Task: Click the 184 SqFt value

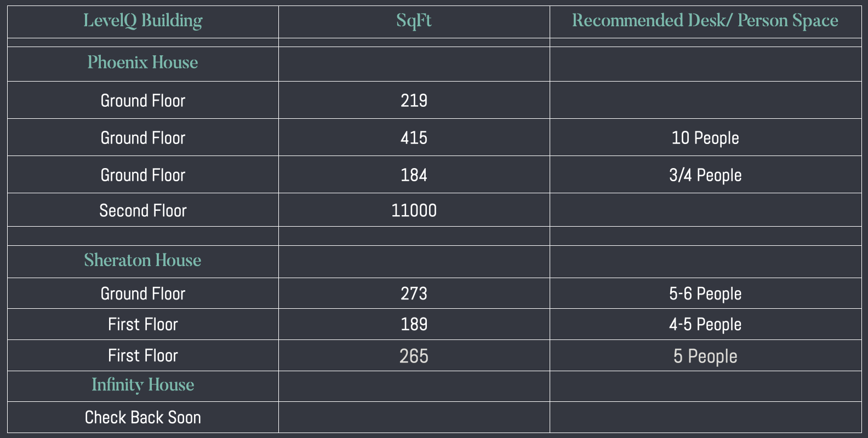Action: tap(414, 175)
